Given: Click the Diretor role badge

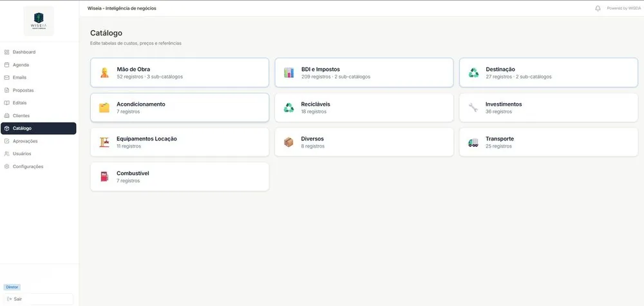Looking at the screenshot, I should 12,287.
